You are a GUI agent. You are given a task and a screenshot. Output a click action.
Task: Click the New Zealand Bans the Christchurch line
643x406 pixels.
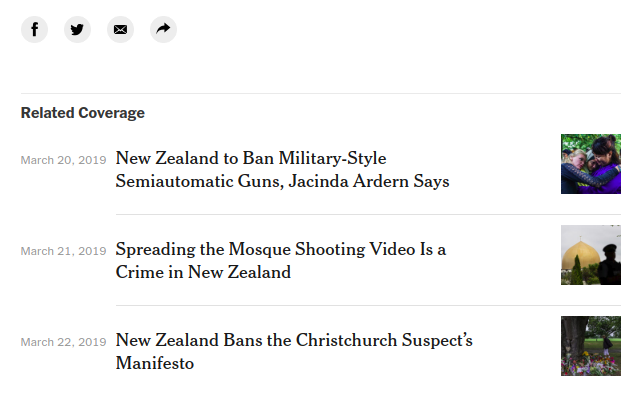coord(294,340)
